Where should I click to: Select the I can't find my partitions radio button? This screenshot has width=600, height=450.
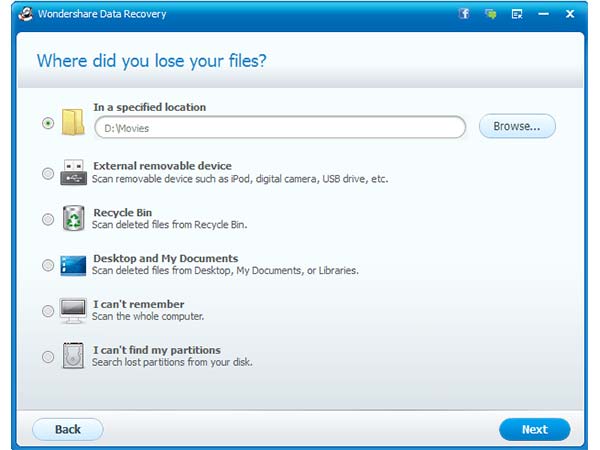(48, 357)
